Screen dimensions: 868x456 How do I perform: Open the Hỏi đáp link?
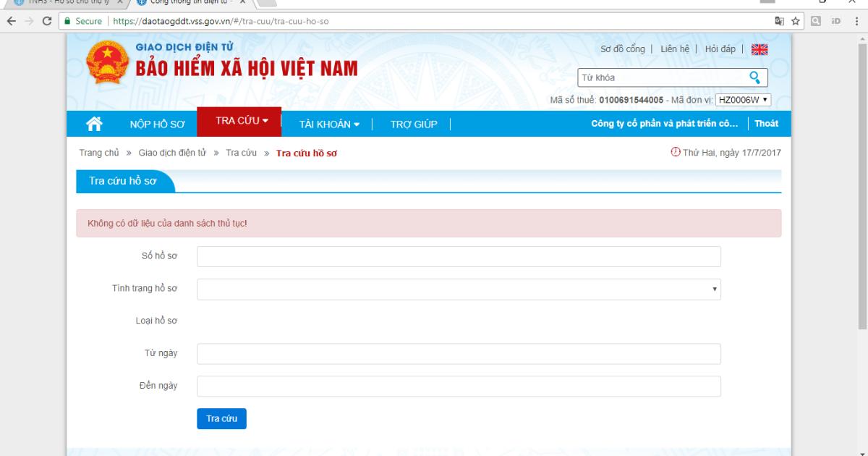click(720, 49)
